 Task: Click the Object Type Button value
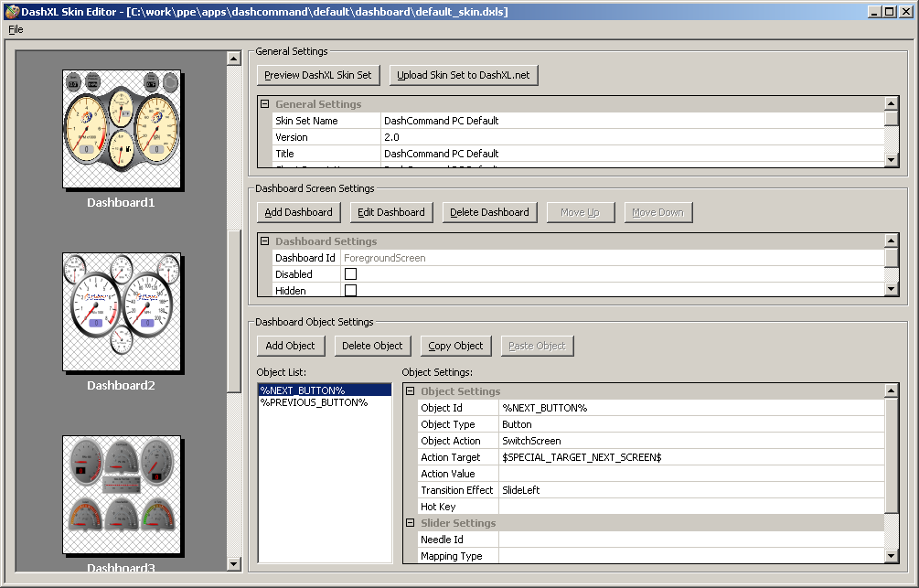(x=691, y=423)
